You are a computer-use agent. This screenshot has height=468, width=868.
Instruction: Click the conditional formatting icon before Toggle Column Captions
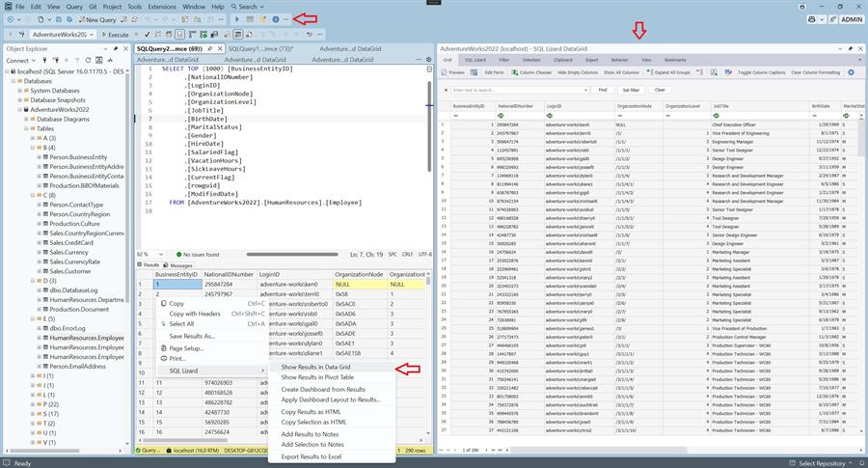pyautogui.click(x=728, y=72)
